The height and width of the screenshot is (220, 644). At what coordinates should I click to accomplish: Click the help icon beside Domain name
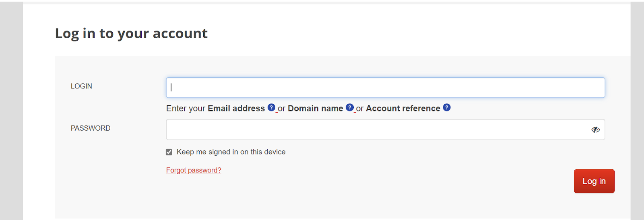[349, 107]
